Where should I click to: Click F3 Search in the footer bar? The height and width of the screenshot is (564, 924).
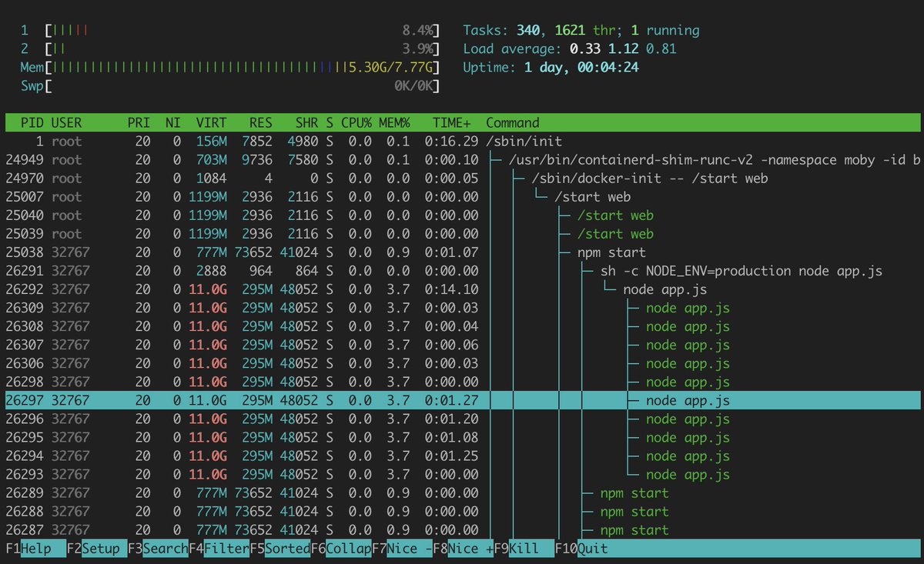click(158, 549)
